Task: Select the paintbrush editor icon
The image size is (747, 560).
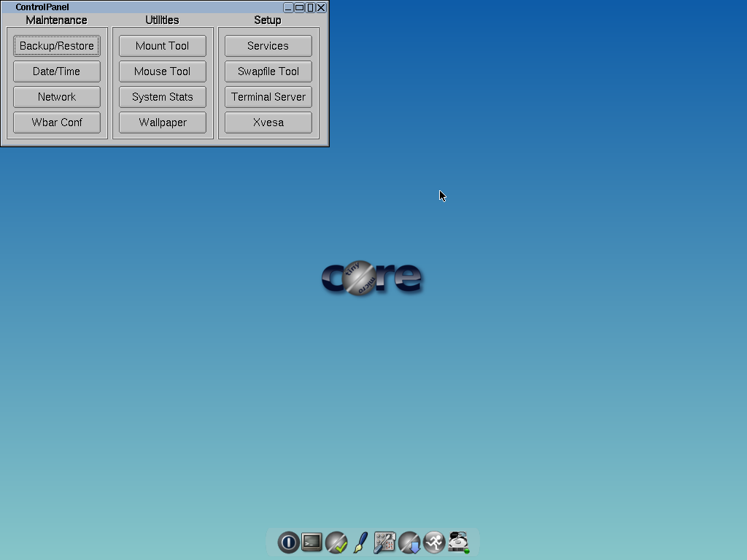Action: pos(360,542)
